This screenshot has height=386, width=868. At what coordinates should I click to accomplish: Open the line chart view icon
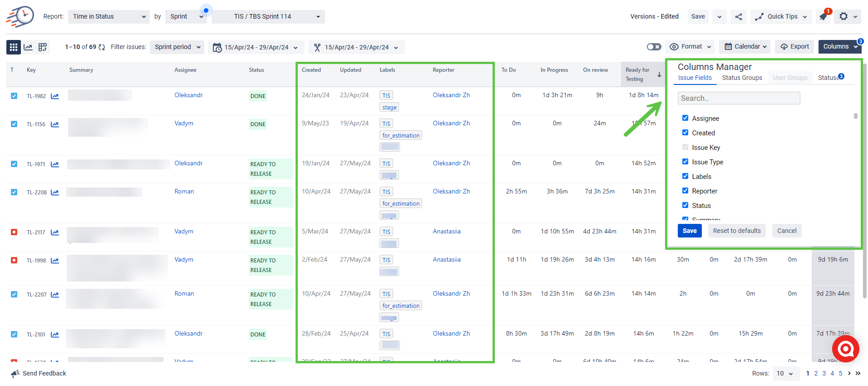pos(28,47)
